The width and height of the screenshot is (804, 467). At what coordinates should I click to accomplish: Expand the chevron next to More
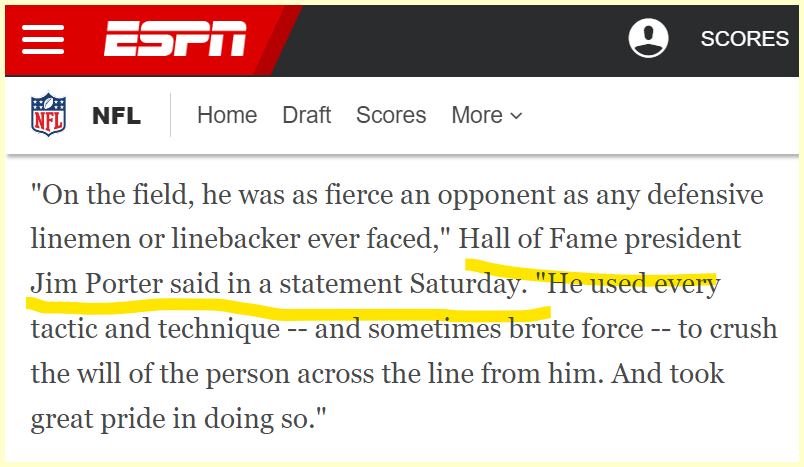(516, 116)
